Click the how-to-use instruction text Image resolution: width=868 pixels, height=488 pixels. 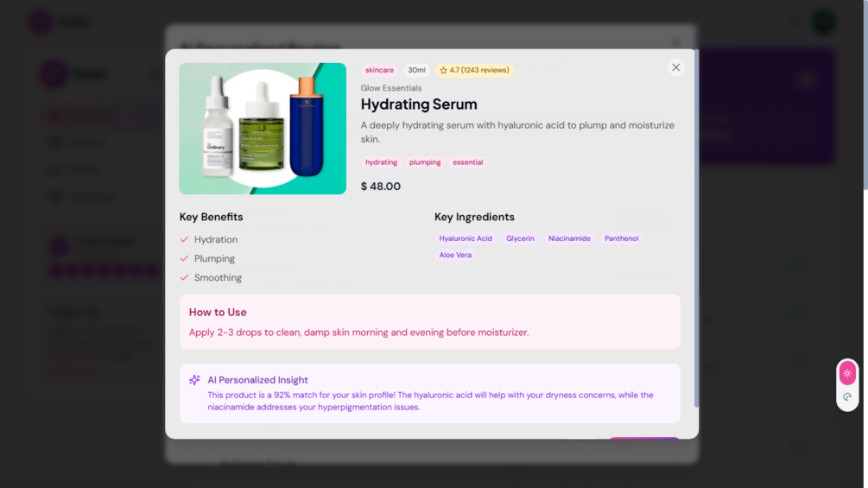pos(358,333)
